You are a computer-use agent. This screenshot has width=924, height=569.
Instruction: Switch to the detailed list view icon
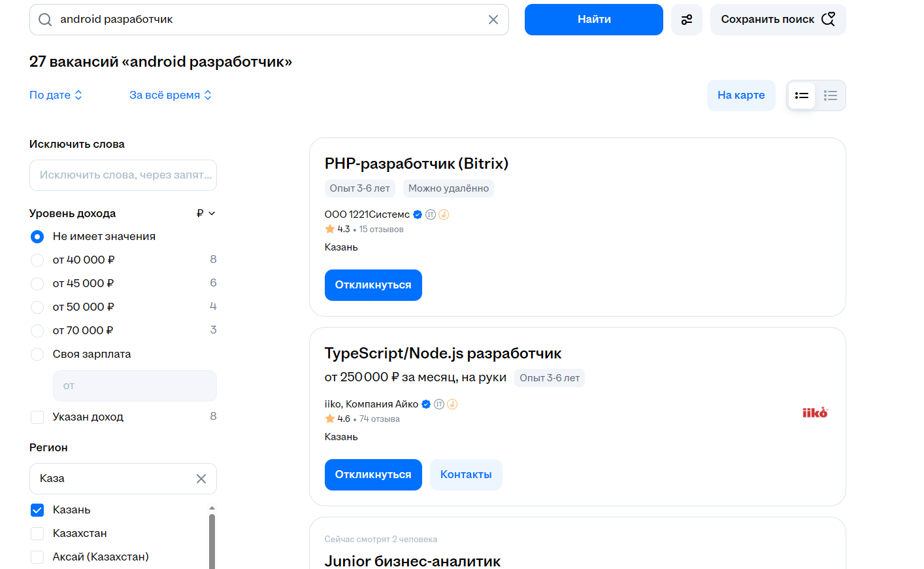tap(801, 95)
